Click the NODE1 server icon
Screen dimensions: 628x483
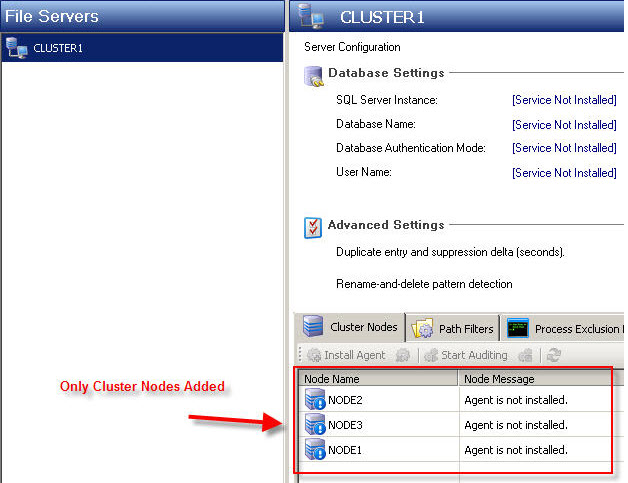tap(315, 449)
